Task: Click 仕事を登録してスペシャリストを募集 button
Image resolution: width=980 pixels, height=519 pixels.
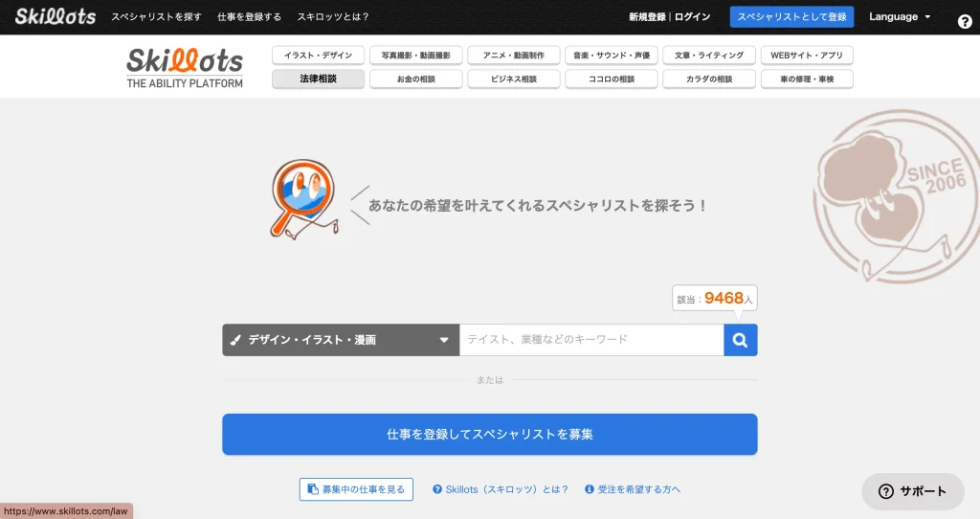Action: click(490, 434)
